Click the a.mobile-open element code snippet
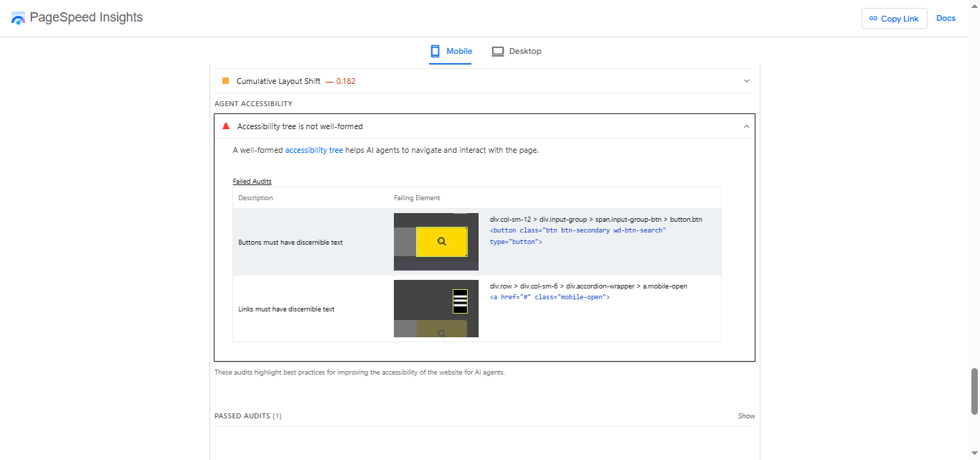The height and width of the screenshot is (460, 980). click(550, 297)
